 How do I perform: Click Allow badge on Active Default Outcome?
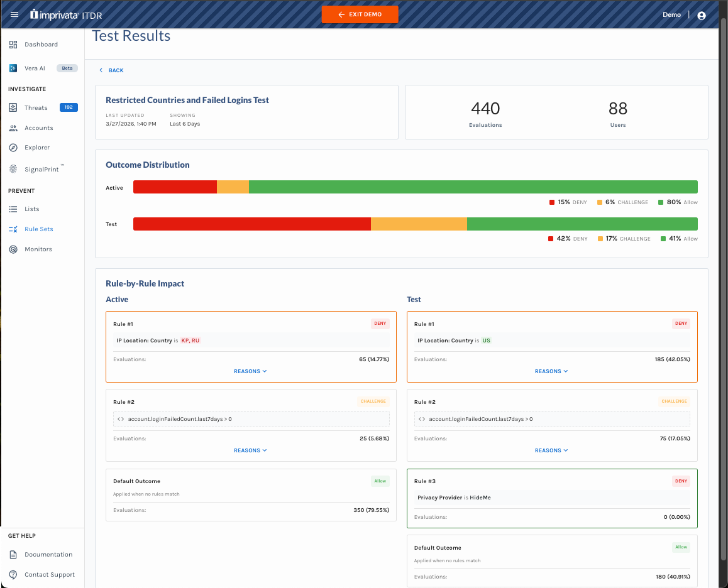coord(380,481)
